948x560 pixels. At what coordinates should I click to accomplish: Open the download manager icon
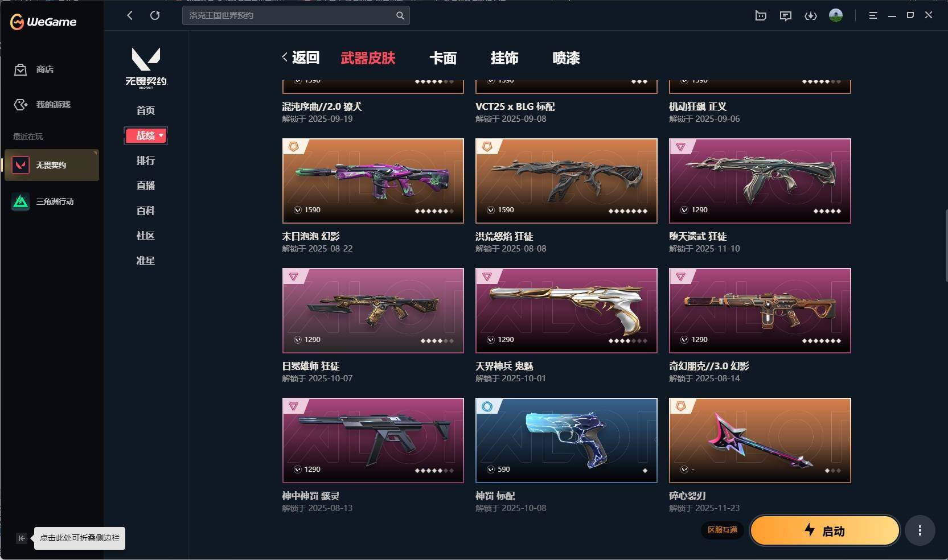pos(811,16)
